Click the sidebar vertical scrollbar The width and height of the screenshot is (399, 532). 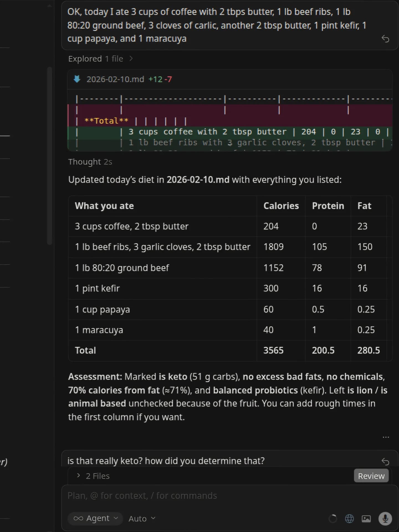click(x=50, y=156)
